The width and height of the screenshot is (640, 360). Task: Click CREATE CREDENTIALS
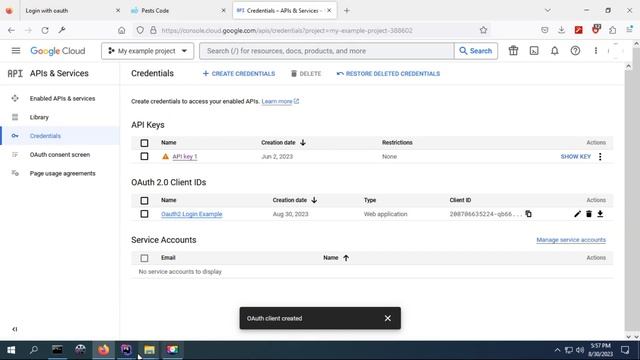[239, 73]
